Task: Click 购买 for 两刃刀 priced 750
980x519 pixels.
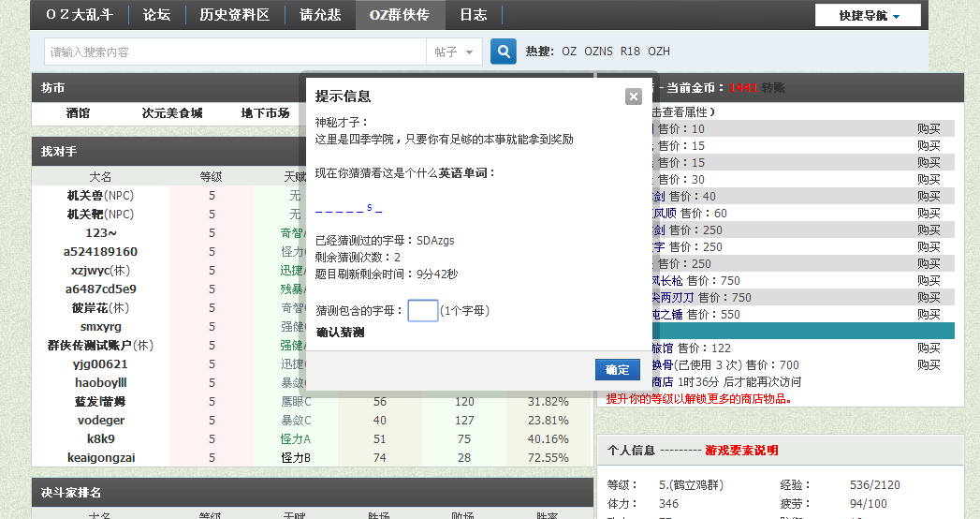Action: click(x=929, y=298)
